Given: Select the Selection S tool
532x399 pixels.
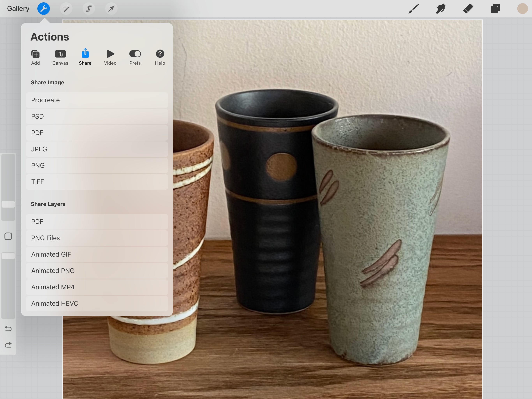Looking at the screenshot, I should tap(89, 9).
